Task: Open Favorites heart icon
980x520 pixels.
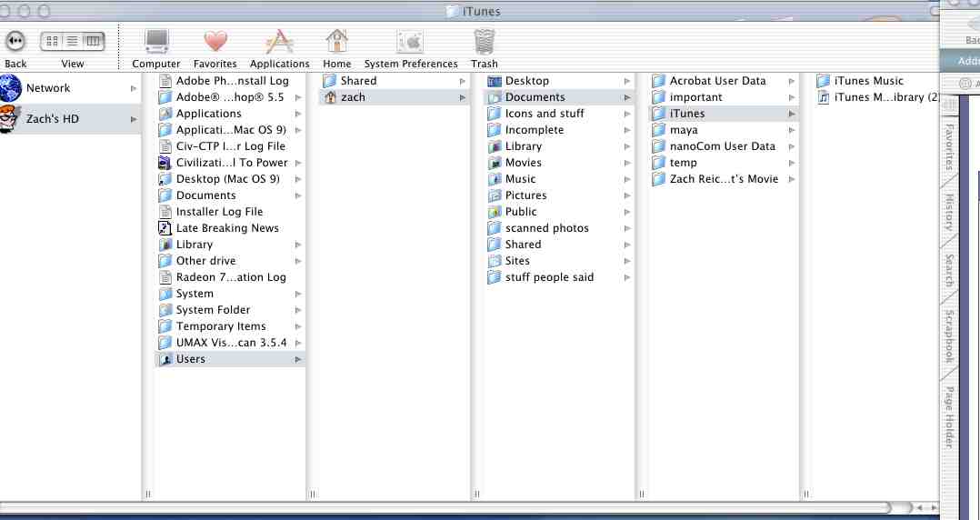Action: click(x=215, y=41)
